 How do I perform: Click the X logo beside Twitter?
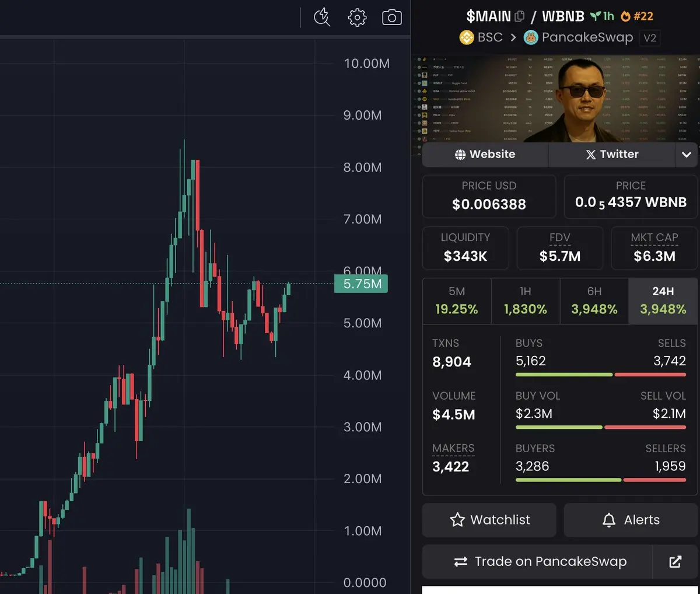point(591,155)
